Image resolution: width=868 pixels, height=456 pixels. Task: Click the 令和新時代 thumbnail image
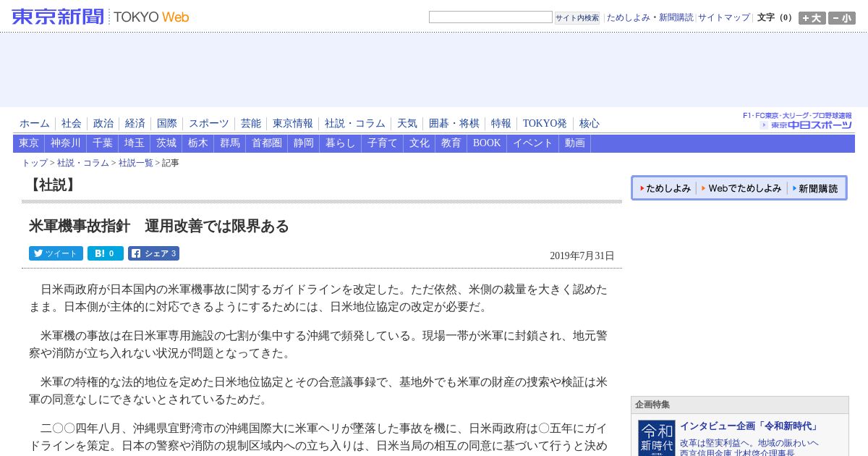point(657,438)
